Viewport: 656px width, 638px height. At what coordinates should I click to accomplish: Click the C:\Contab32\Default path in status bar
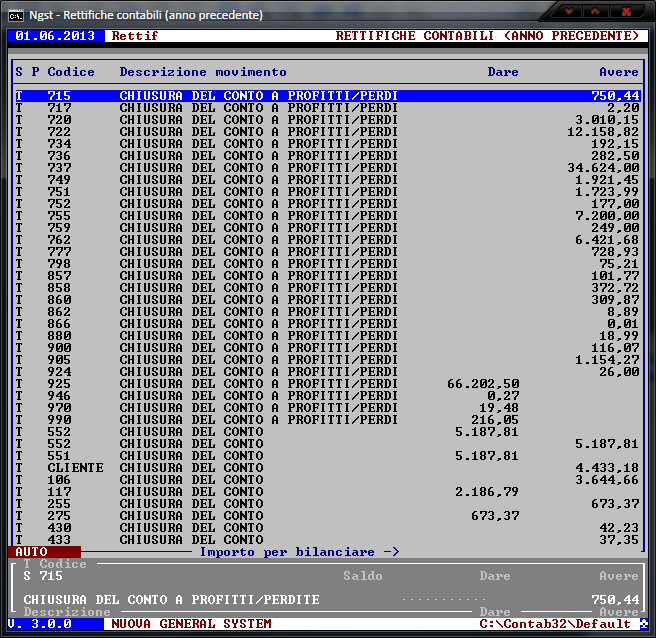[557, 624]
